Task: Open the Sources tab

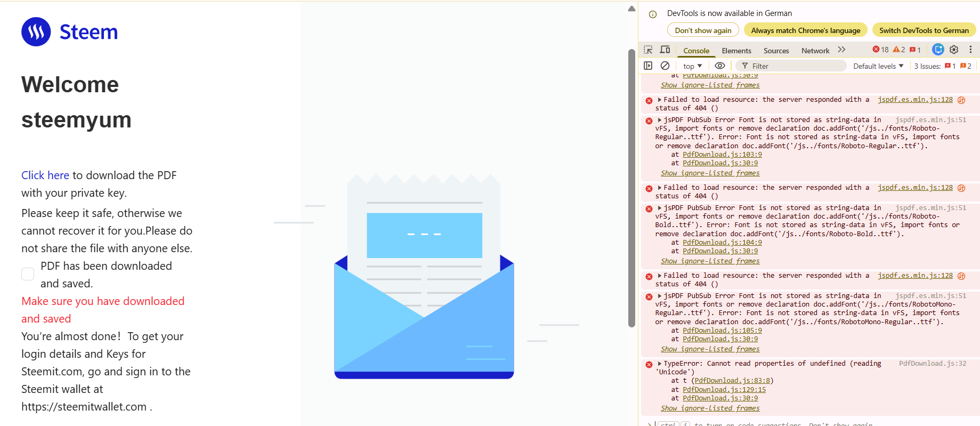Action: pyautogui.click(x=776, y=51)
